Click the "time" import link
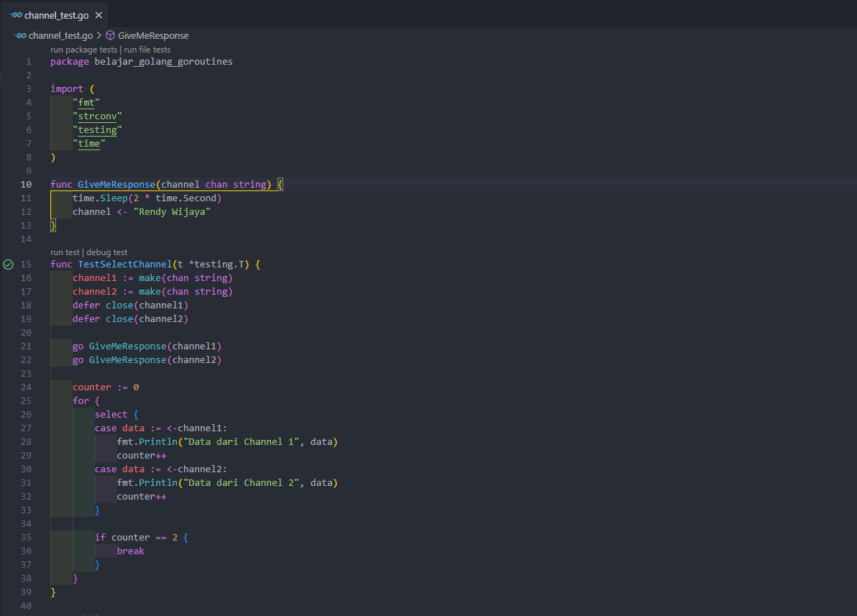857x616 pixels. (x=89, y=144)
